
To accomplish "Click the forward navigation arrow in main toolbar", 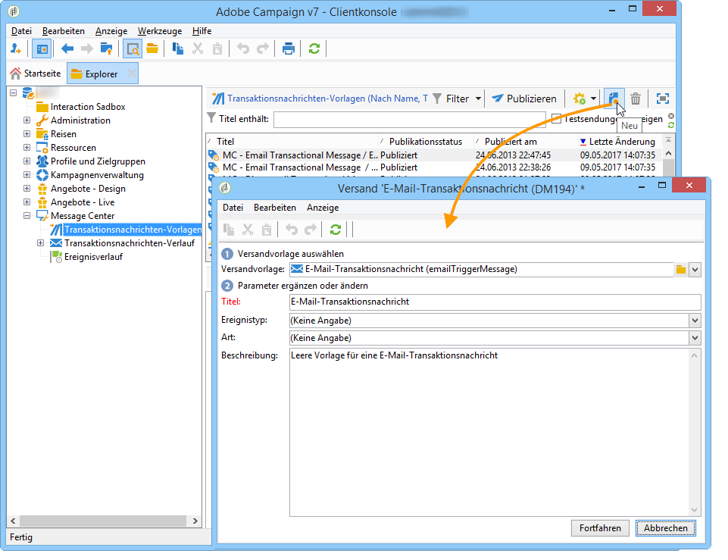I will [87, 48].
